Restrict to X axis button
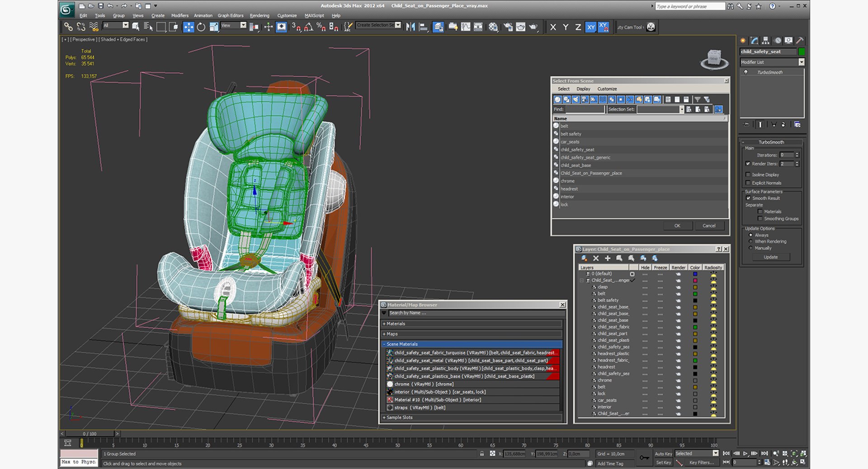 (x=553, y=27)
